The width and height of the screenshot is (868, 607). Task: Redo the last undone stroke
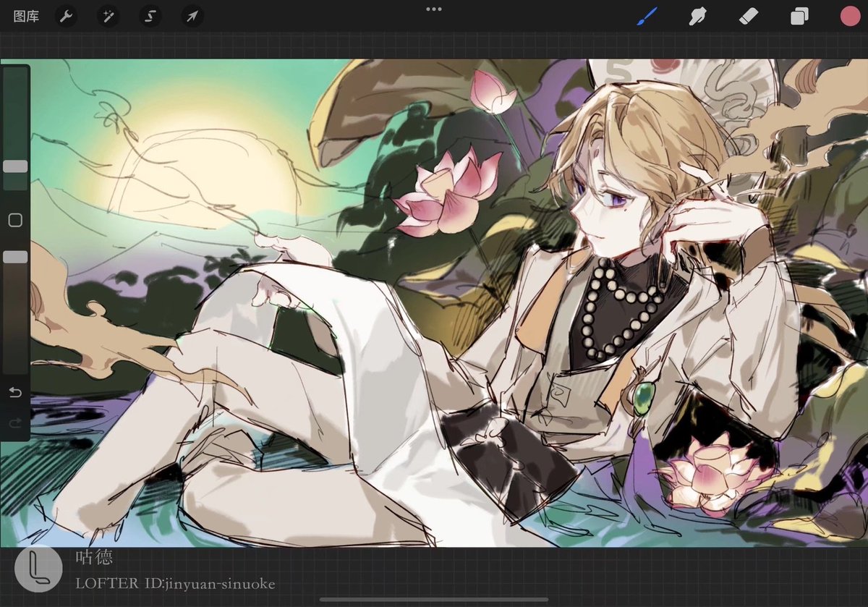(x=15, y=423)
